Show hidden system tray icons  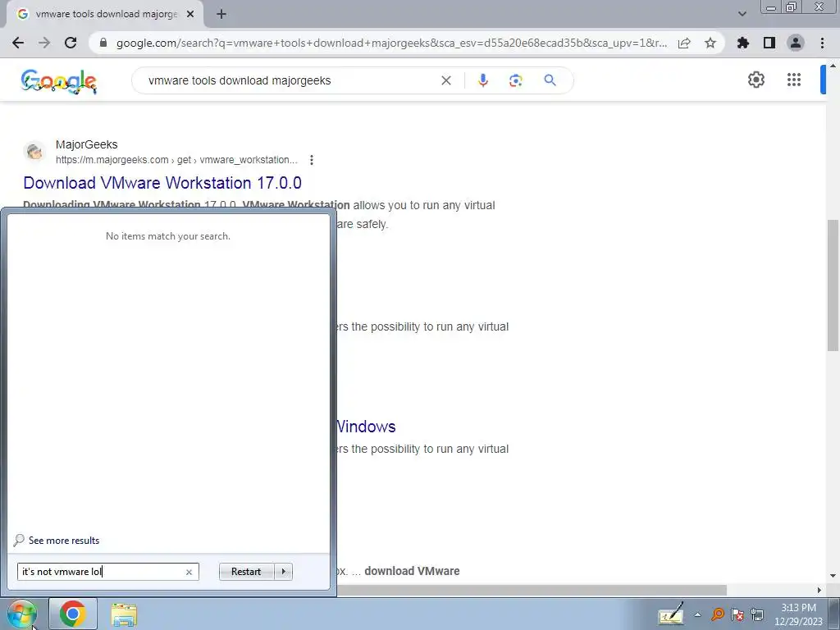click(697, 614)
